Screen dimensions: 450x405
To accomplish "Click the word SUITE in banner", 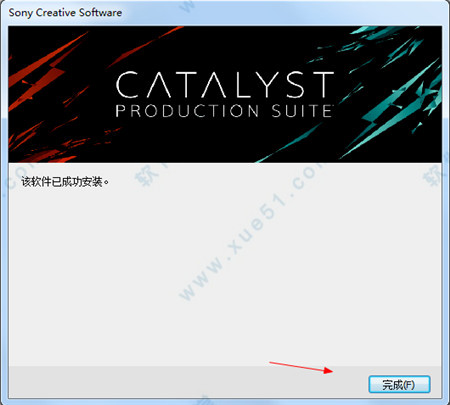I will point(302,111).
